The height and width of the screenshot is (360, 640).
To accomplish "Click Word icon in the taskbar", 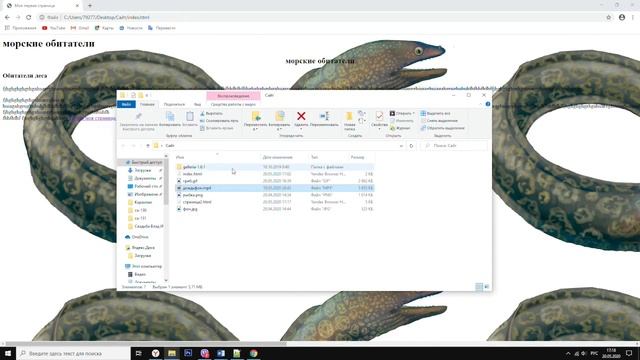I will tap(221, 353).
